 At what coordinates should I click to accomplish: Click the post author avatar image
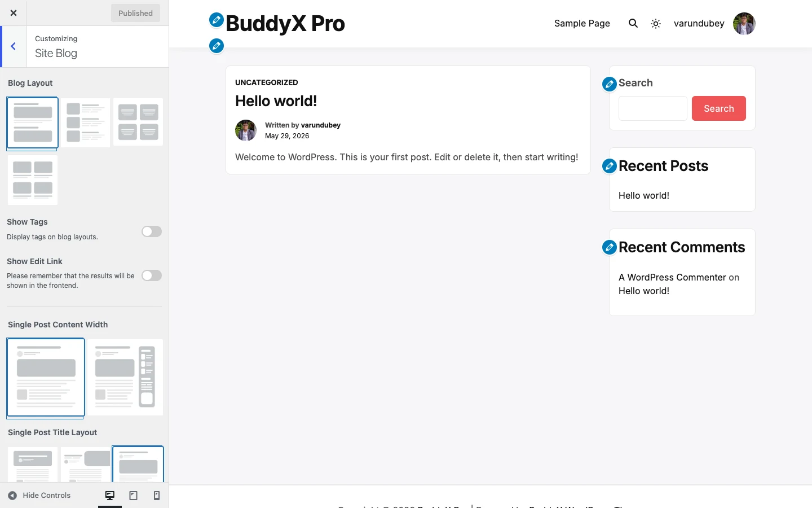(x=246, y=130)
